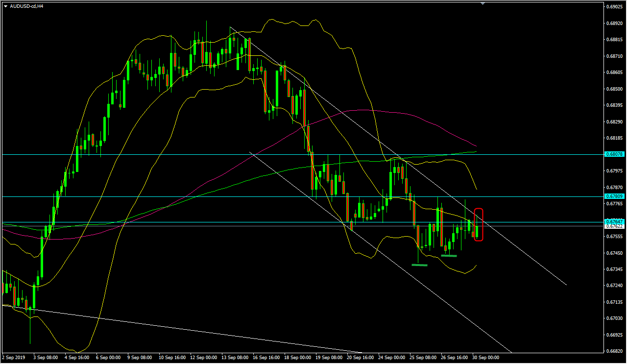Image resolution: width=627 pixels, height=364 pixels.
Task: Click the 0.66820 price scale label
Action: coord(615,351)
